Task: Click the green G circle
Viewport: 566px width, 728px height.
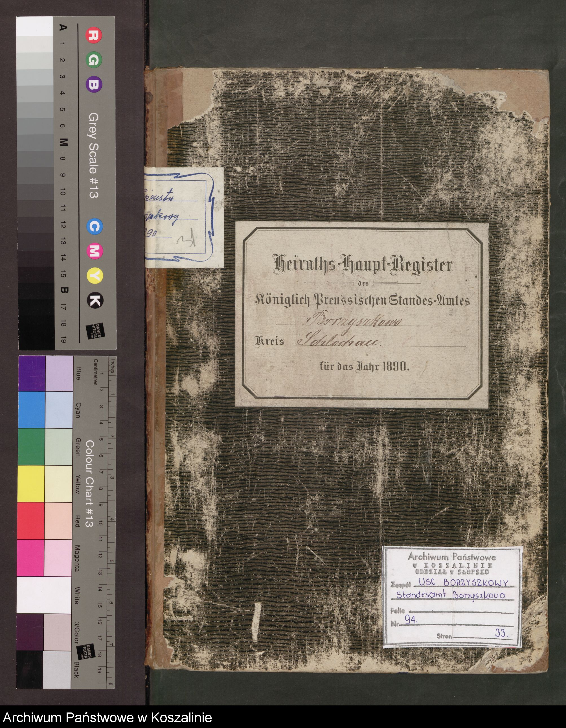Action: point(94,61)
